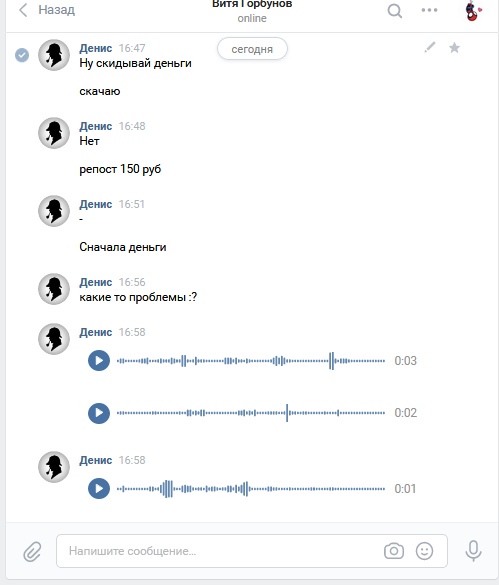Seek within the 0:03 voice message waveform
Image resolution: width=499 pixels, height=585 pixels.
251,361
